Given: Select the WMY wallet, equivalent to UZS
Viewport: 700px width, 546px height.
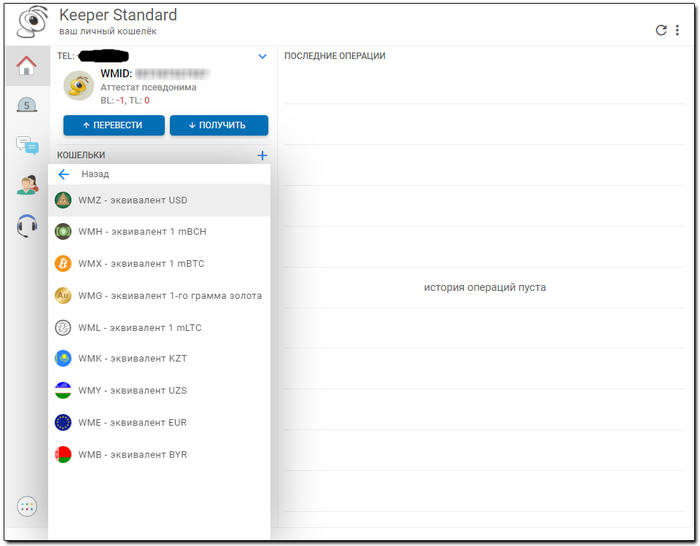Looking at the screenshot, I should pyautogui.click(x=159, y=391).
